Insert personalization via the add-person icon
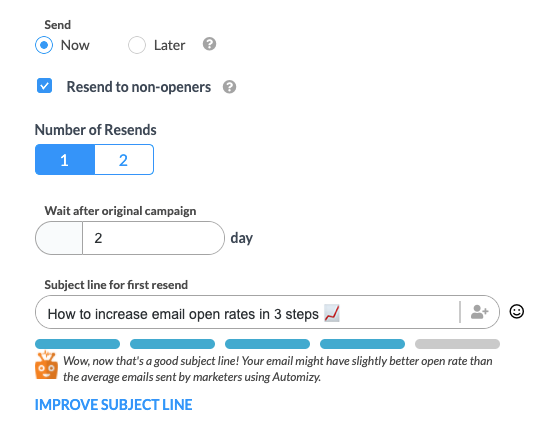The width and height of the screenshot is (545, 432). click(x=480, y=312)
